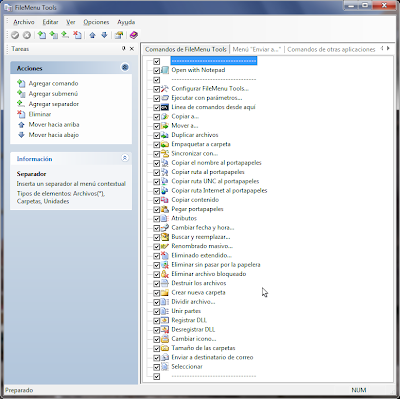Open the Ayuda menu
Image resolution: width=400 pixels, height=399 pixels.
pyautogui.click(x=126, y=22)
